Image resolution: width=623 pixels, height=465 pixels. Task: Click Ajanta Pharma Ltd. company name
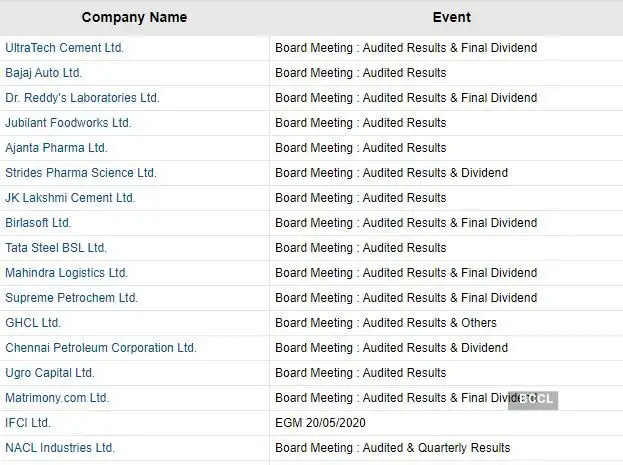[x=56, y=148]
